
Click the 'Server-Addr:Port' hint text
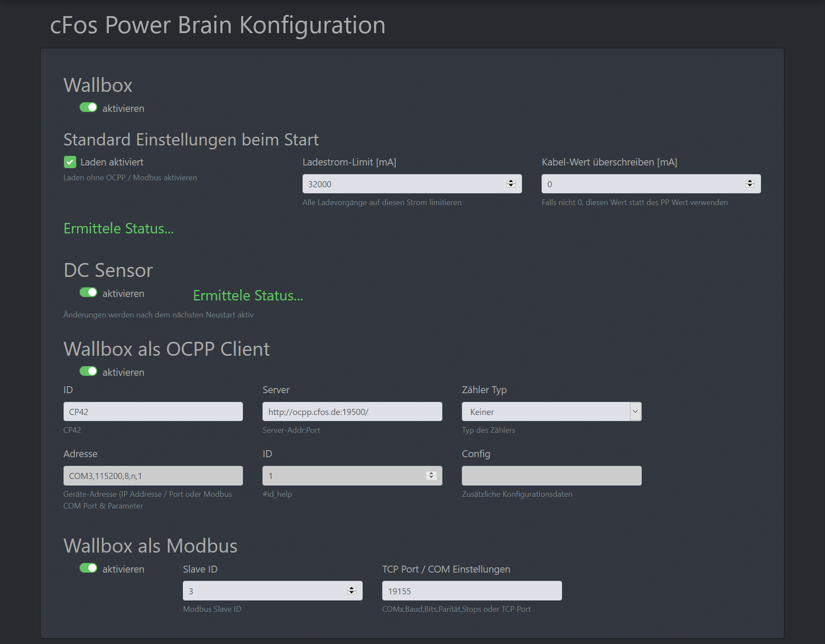[x=291, y=430]
